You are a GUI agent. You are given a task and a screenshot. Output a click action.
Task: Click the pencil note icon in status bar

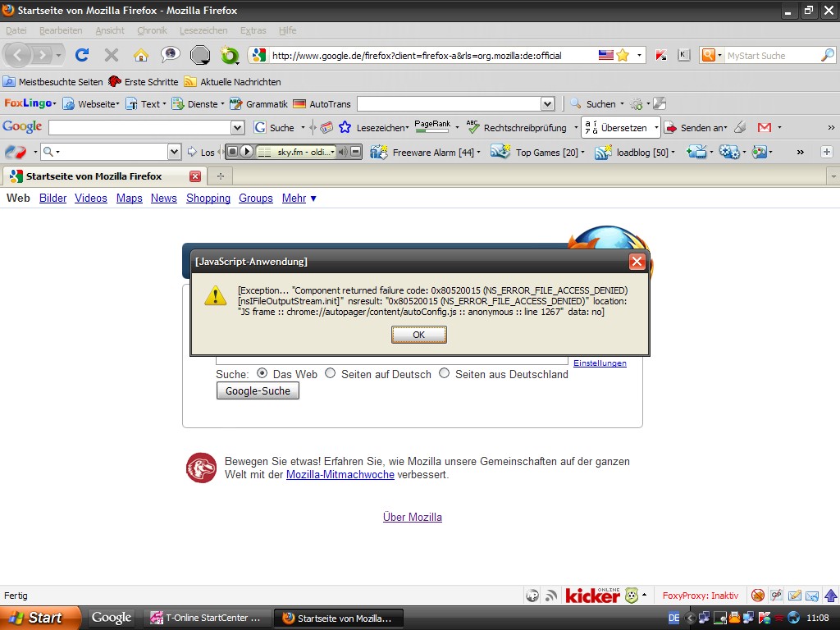(794, 596)
